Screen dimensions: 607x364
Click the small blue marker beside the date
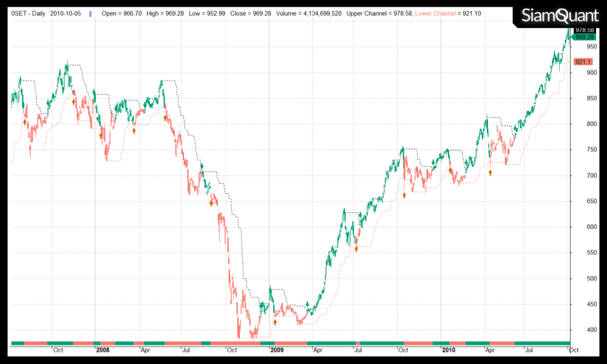click(x=91, y=13)
